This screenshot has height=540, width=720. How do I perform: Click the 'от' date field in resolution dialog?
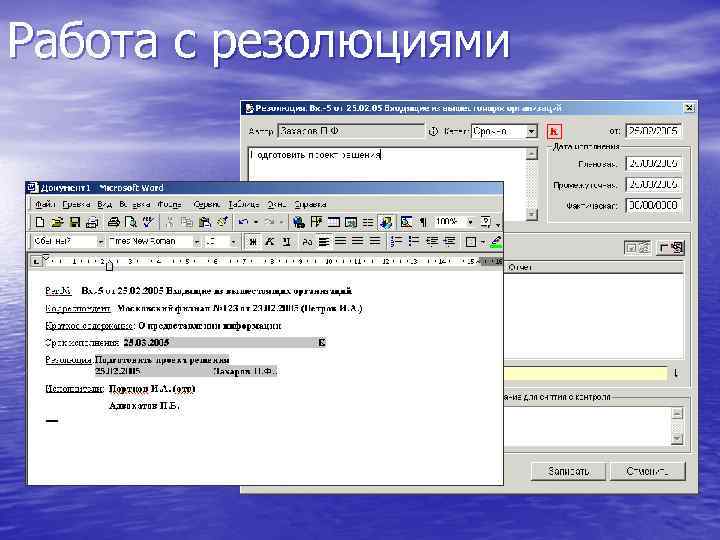(653, 131)
